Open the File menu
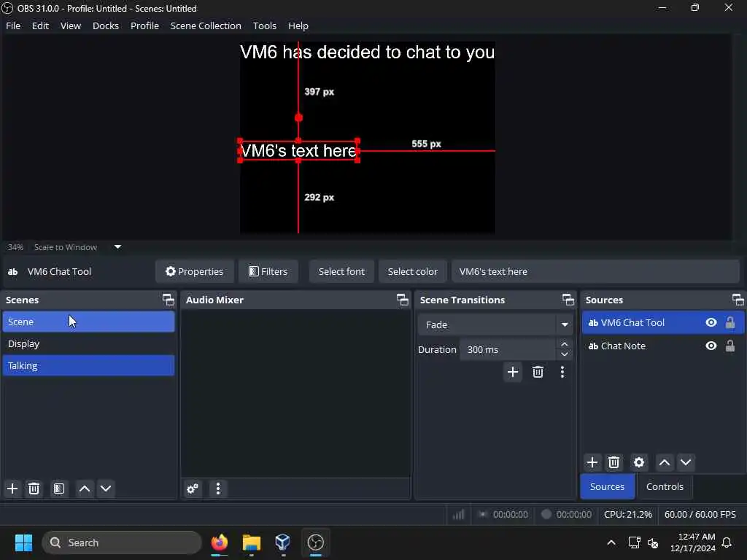 [13, 26]
